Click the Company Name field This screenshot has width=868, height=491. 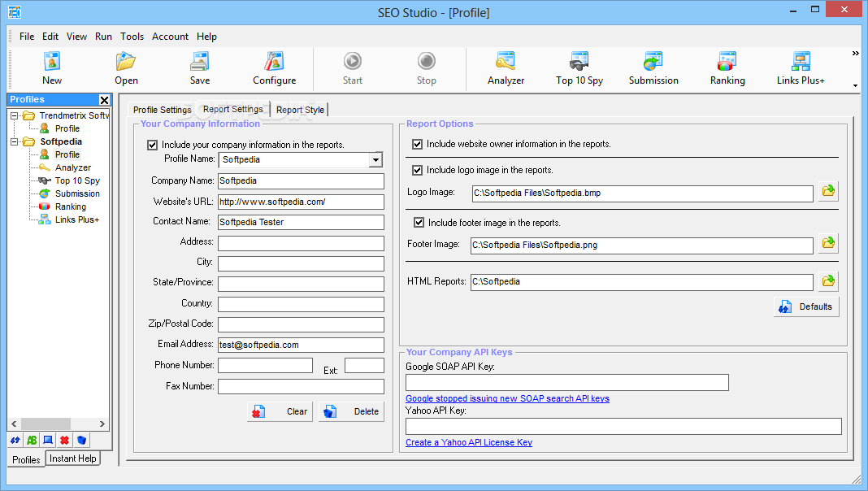click(x=301, y=181)
